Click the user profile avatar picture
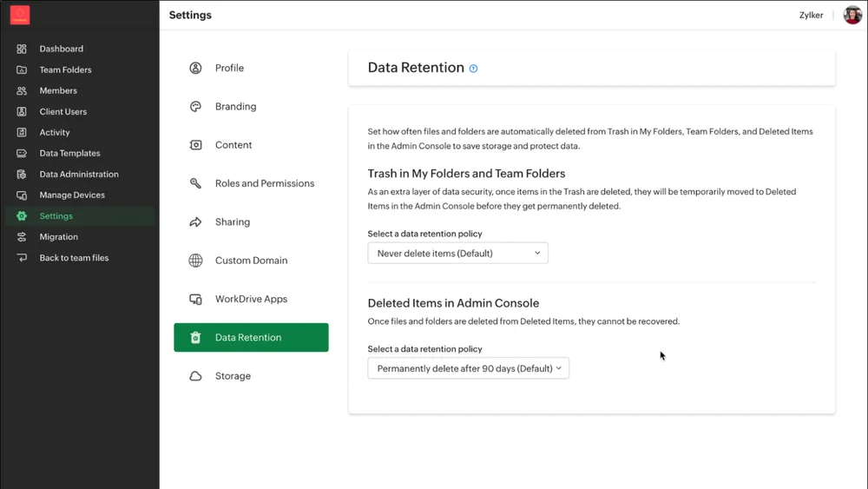The height and width of the screenshot is (489, 868). click(x=852, y=15)
